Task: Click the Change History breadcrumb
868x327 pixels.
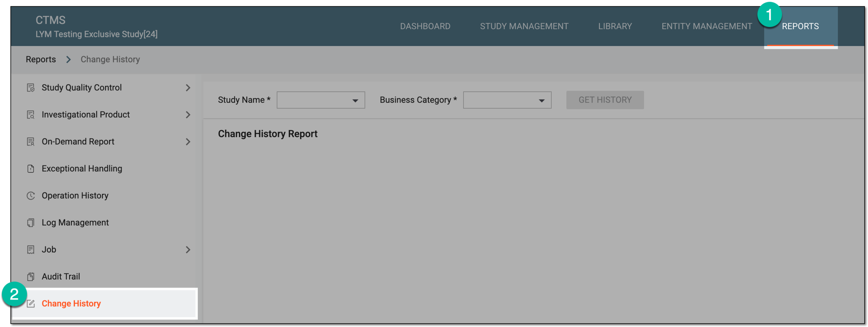Action: pyautogui.click(x=110, y=59)
